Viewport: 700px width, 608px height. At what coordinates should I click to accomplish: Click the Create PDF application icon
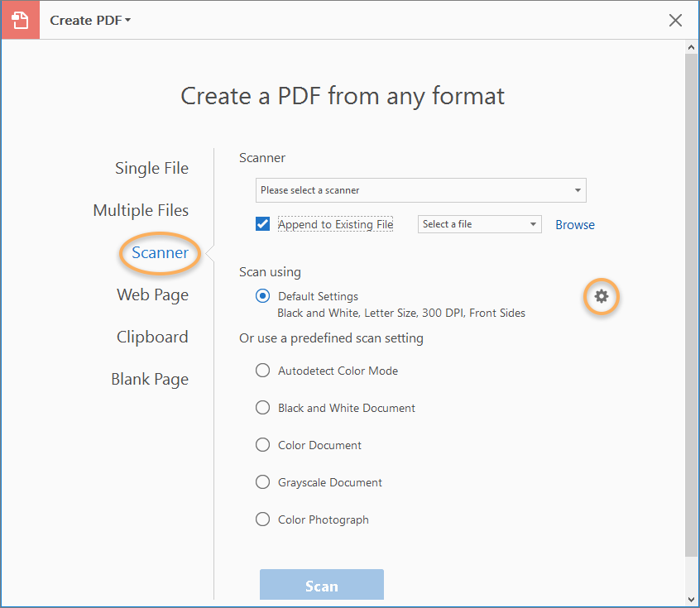[x=19, y=19]
